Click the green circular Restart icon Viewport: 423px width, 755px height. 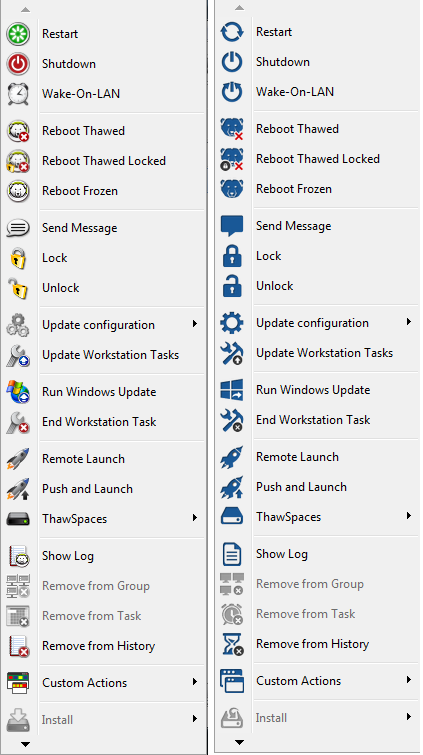point(18,34)
